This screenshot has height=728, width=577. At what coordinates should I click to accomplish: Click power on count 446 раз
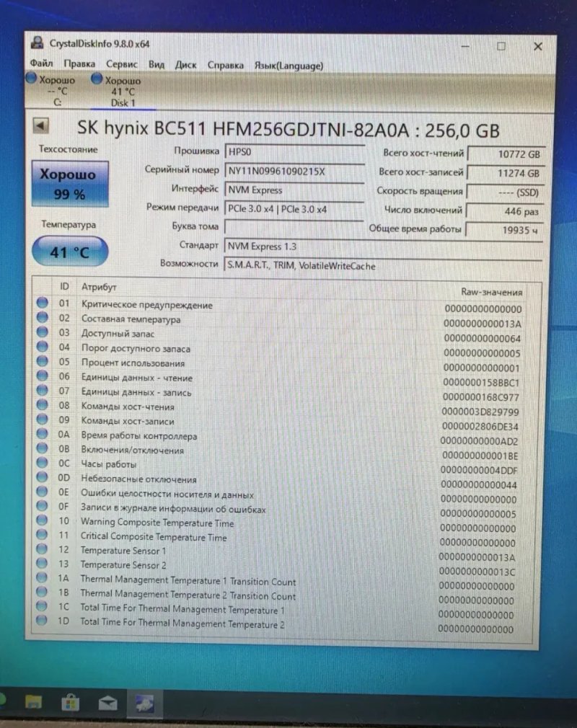point(505,211)
